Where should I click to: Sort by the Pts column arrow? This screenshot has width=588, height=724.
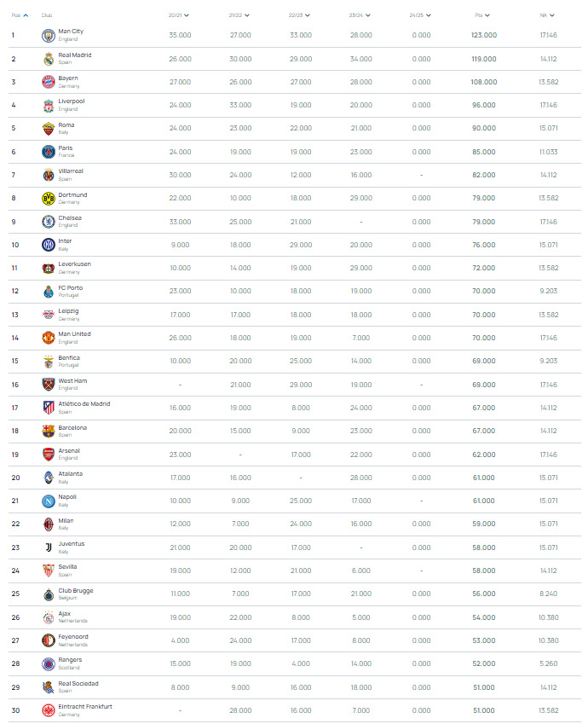[x=487, y=14]
